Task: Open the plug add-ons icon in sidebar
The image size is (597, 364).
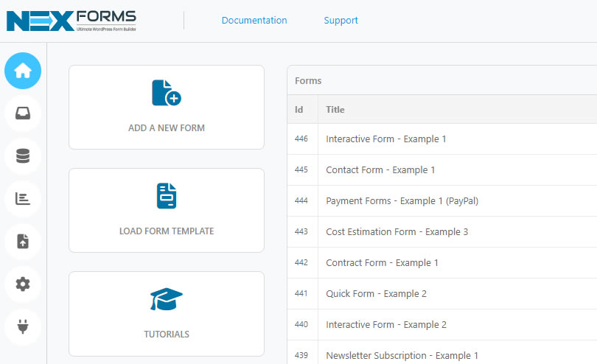Action: click(x=23, y=326)
